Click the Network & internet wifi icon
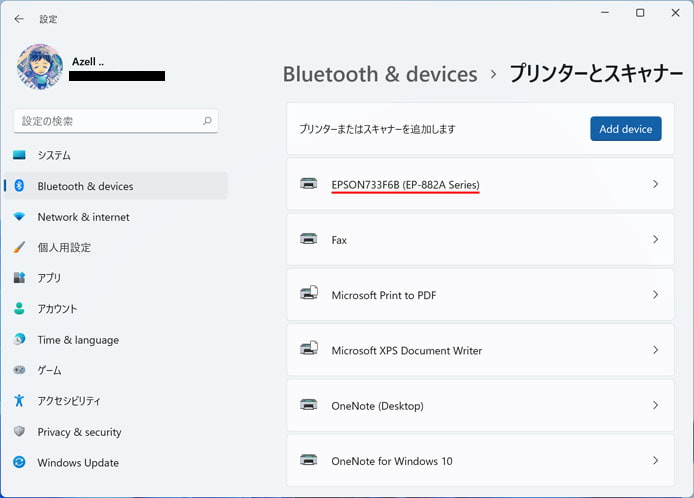The height and width of the screenshot is (498, 694). 19,217
